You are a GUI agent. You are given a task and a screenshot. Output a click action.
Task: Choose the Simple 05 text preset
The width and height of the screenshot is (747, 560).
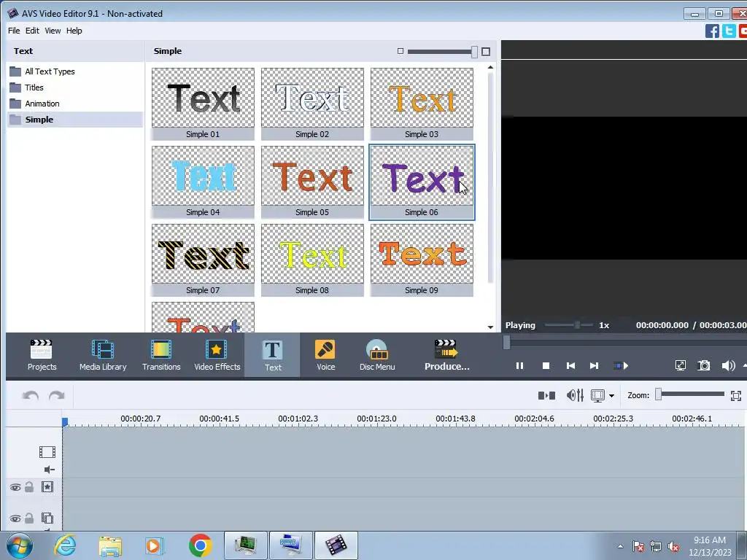pyautogui.click(x=312, y=182)
